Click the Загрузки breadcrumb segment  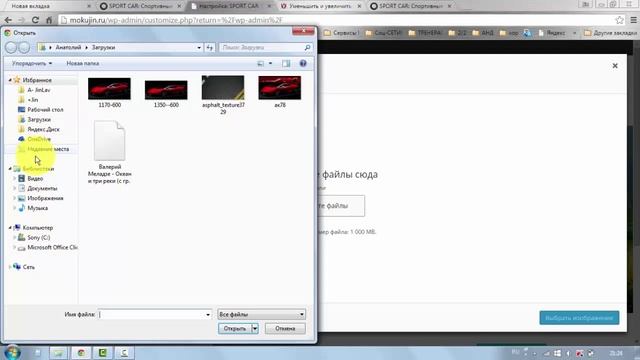(103, 47)
